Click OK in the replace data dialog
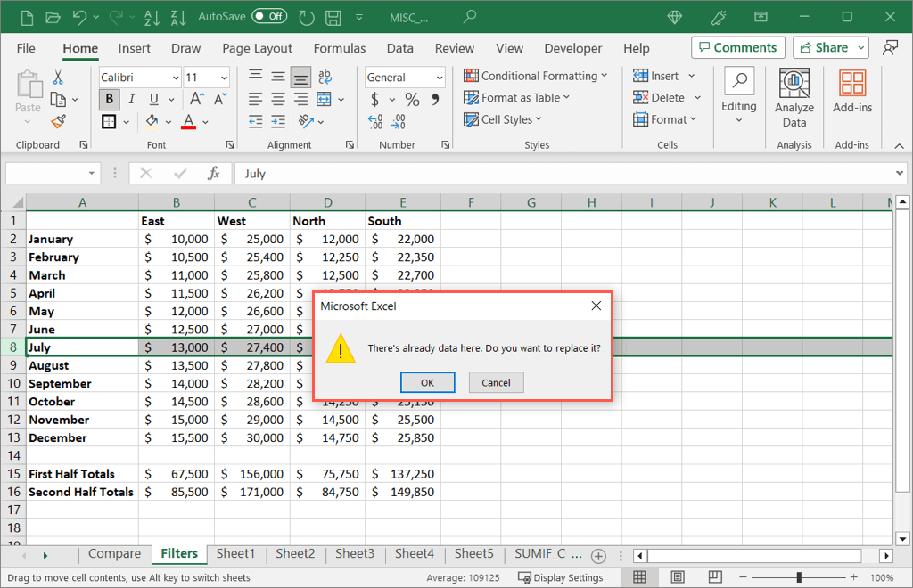This screenshot has height=588, width=913. tap(427, 382)
